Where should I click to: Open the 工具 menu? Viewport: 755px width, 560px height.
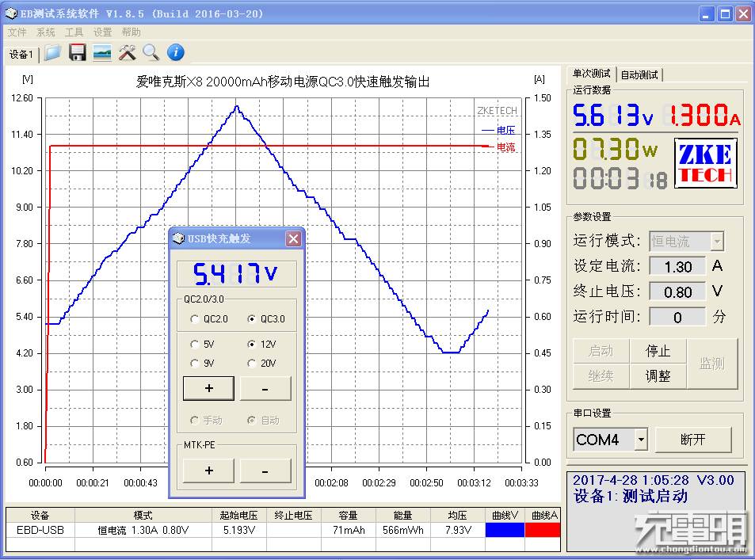click(x=74, y=32)
